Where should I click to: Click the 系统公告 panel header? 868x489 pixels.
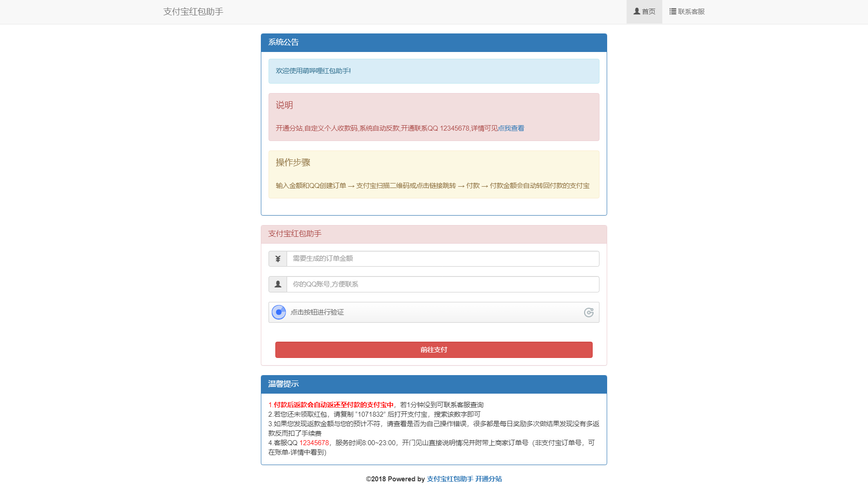(x=434, y=42)
